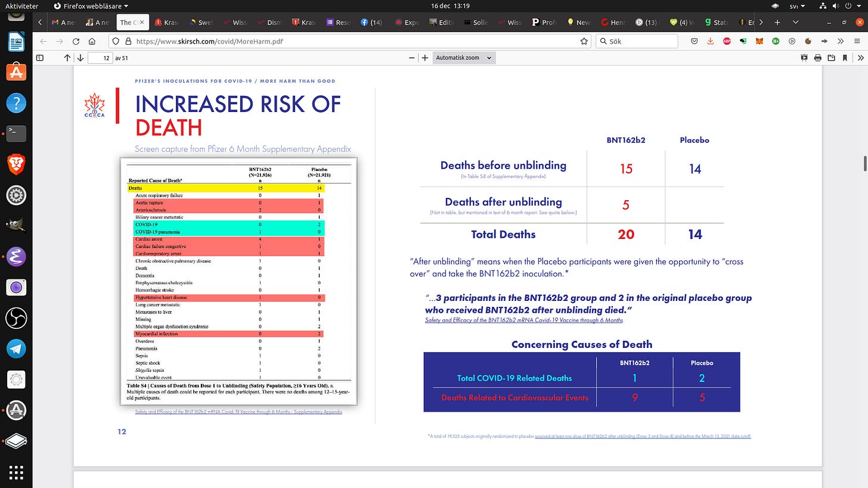Click the network connection icon
Viewport: 868px width, 488px height.
[823, 5]
